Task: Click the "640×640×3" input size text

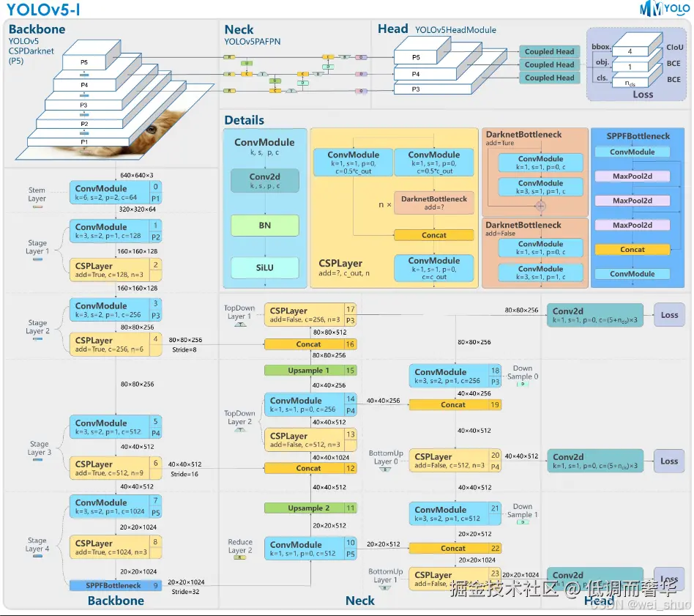Action: (x=137, y=175)
